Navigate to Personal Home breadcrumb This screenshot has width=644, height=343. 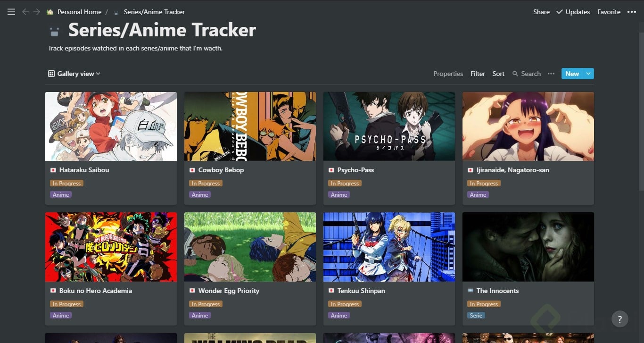tap(79, 12)
